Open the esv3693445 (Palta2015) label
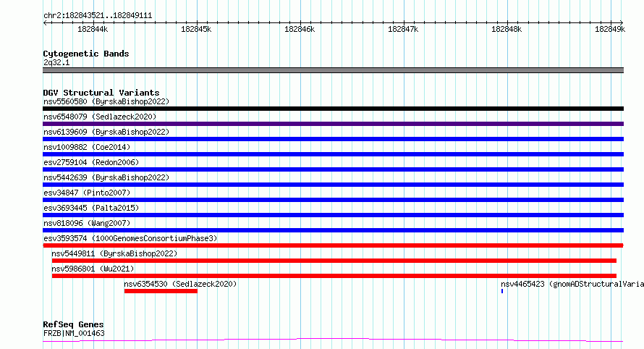This screenshot has width=644, height=349. (91, 208)
